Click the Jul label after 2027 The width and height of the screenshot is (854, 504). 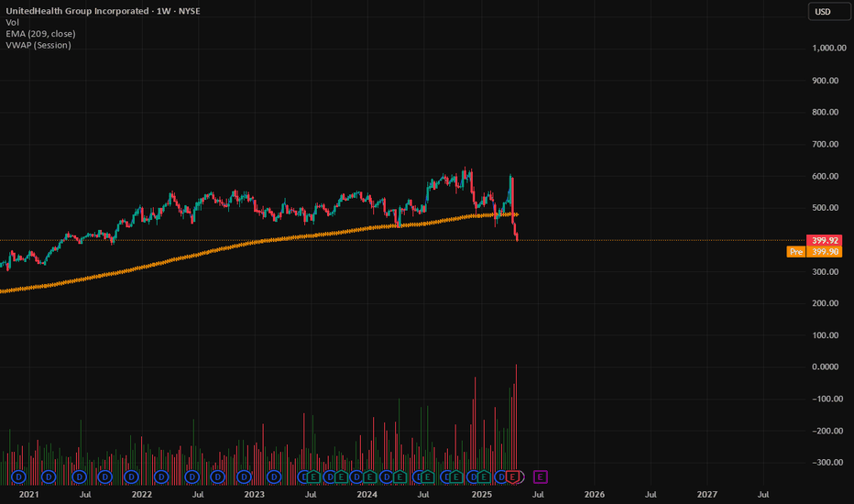763,494
